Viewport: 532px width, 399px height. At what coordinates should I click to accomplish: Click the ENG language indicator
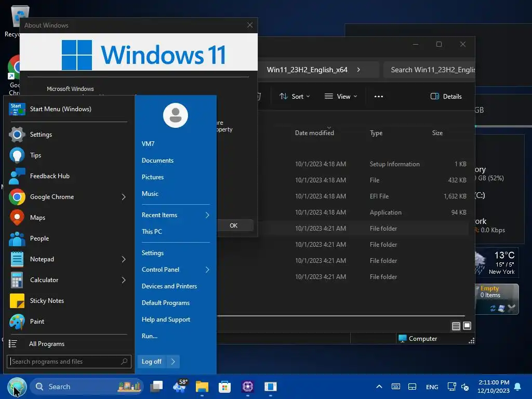432,387
